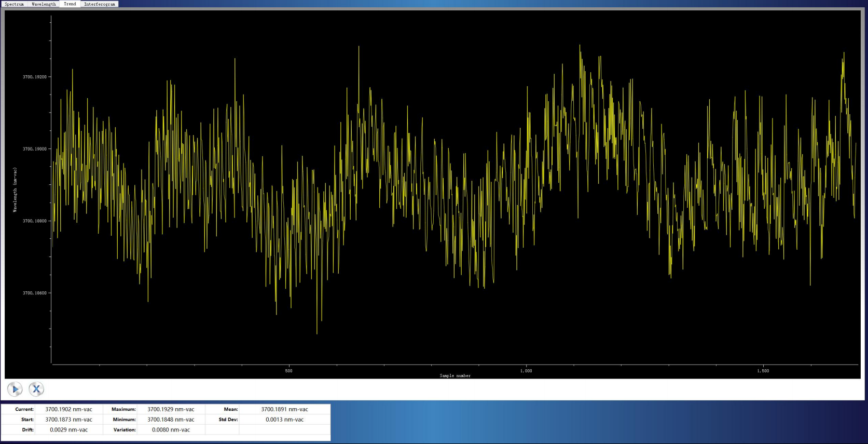Viewport: 868px width, 444px height.
Task: Click the 1,500 tick on the x-axis
Action: [x=763, y=371]
